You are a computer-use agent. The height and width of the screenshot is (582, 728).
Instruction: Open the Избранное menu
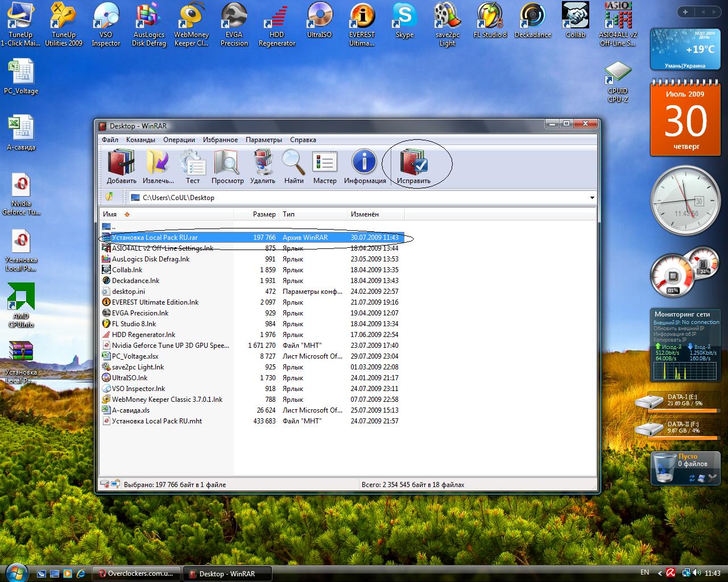pos(220,140)
